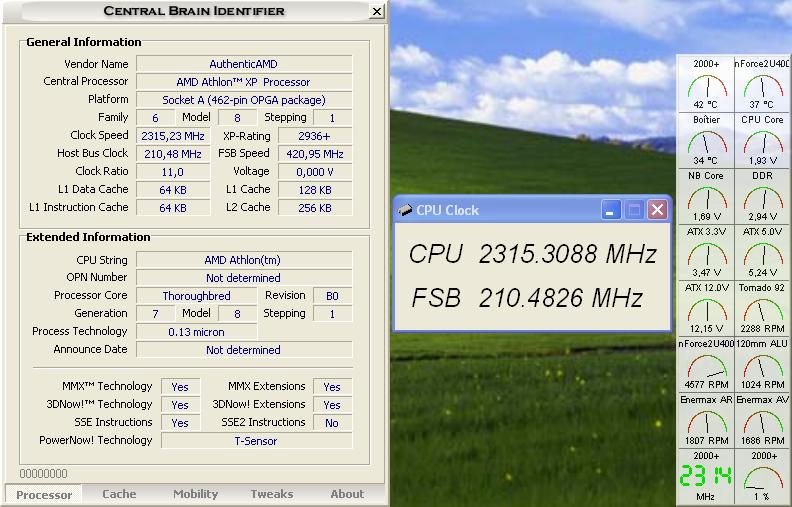Click the Revision value B0
792x507 pixels.
point(332,296)
